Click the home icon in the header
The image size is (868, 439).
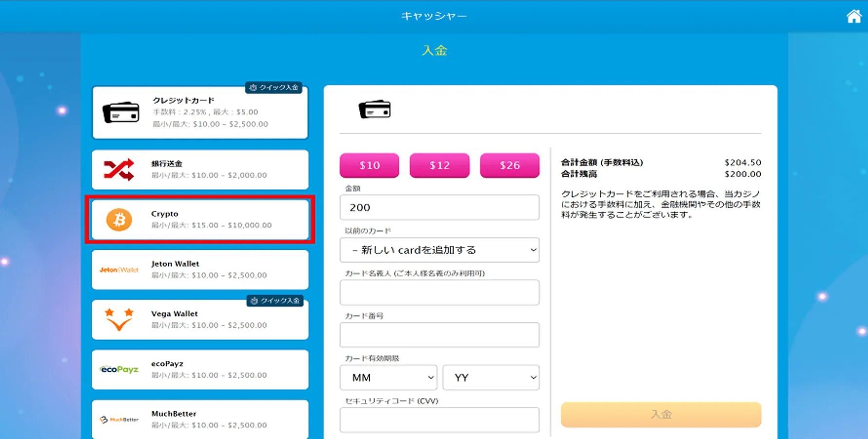(x=854, y=16)
